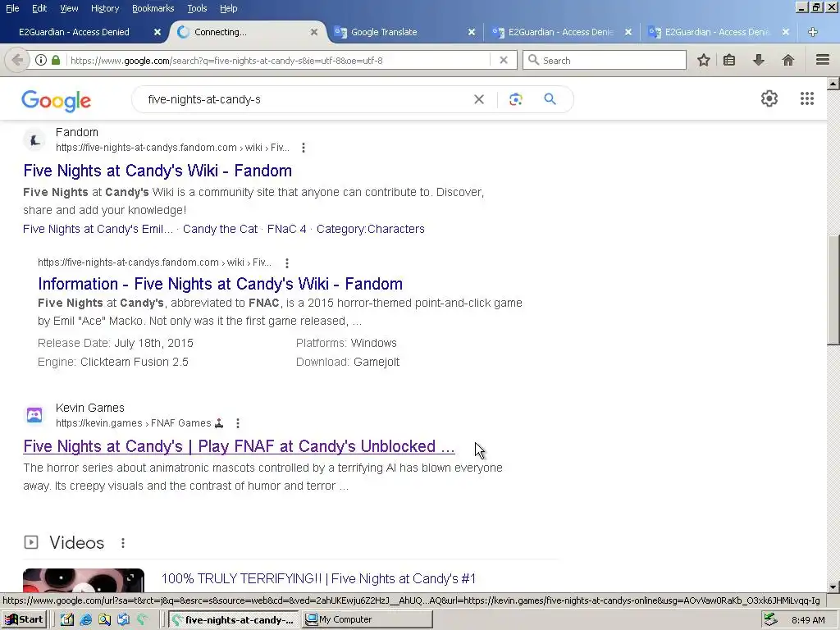Click the green padlock security icon
The width and height of the screenshot is (840, 630).
[x=56, y=60]
